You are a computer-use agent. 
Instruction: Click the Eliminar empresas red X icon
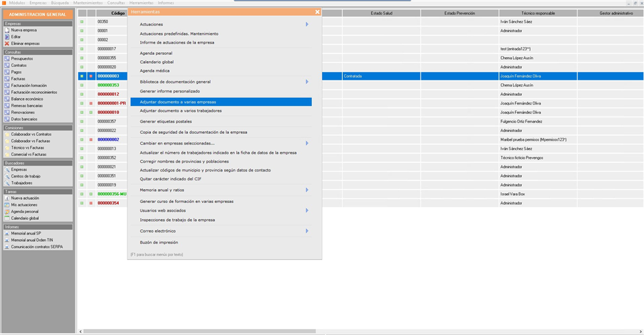point(7,44)
